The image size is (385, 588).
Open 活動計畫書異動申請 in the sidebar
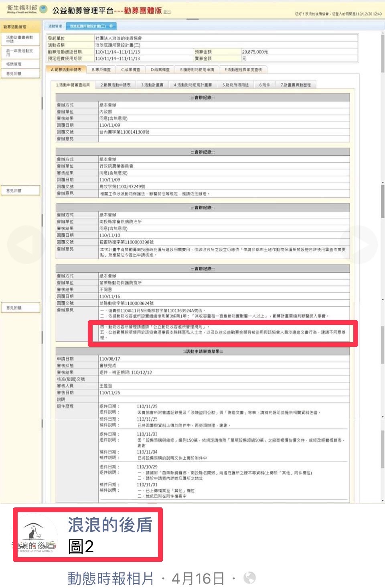(x=20, y=39)
